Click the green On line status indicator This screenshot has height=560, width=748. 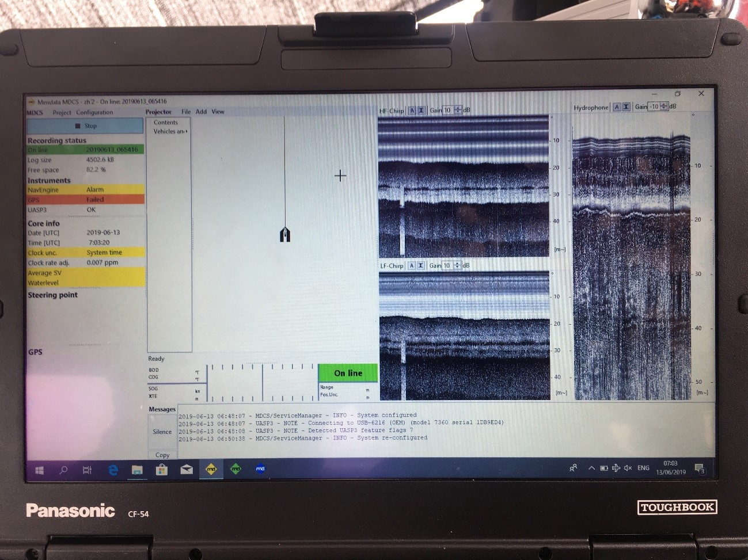click(348, 373)
